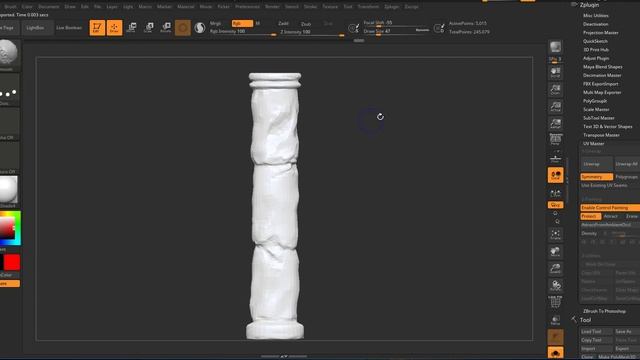Viewport: 640px width, 360px height.
Task: Toggle the orange Protect painting button
Action: [590, 216]
